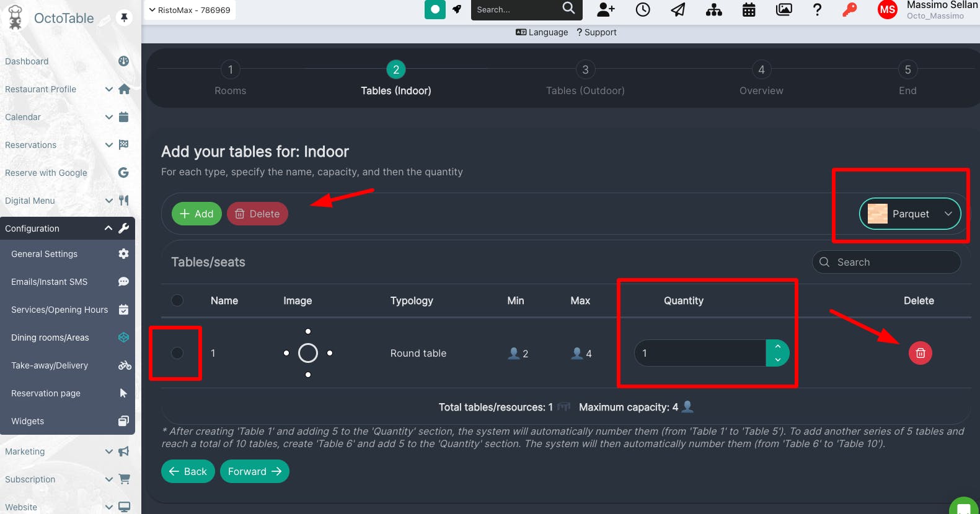Open the question mark help icon

817,9
